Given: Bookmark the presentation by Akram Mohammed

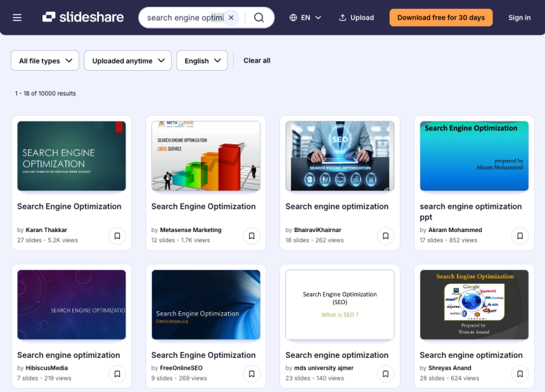Looking at the screenshot, I should pos(520,235).
